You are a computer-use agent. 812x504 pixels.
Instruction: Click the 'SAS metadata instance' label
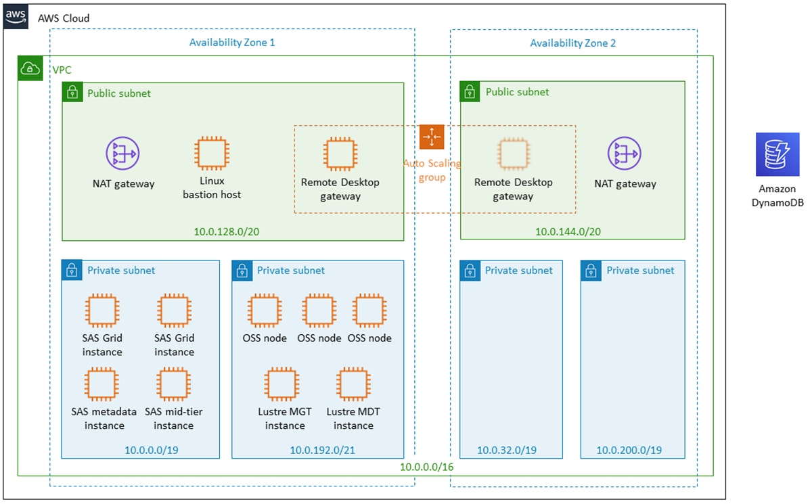point(104,418)
